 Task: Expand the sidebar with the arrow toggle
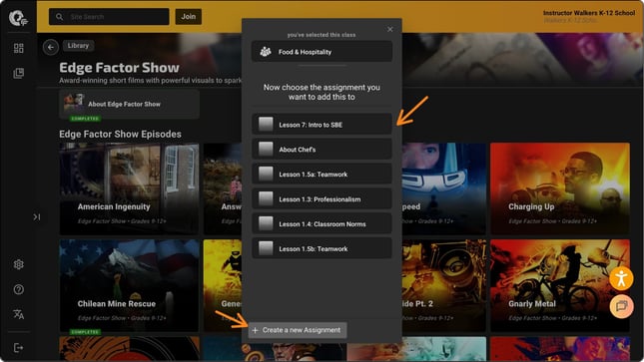[x=37, y=216]
